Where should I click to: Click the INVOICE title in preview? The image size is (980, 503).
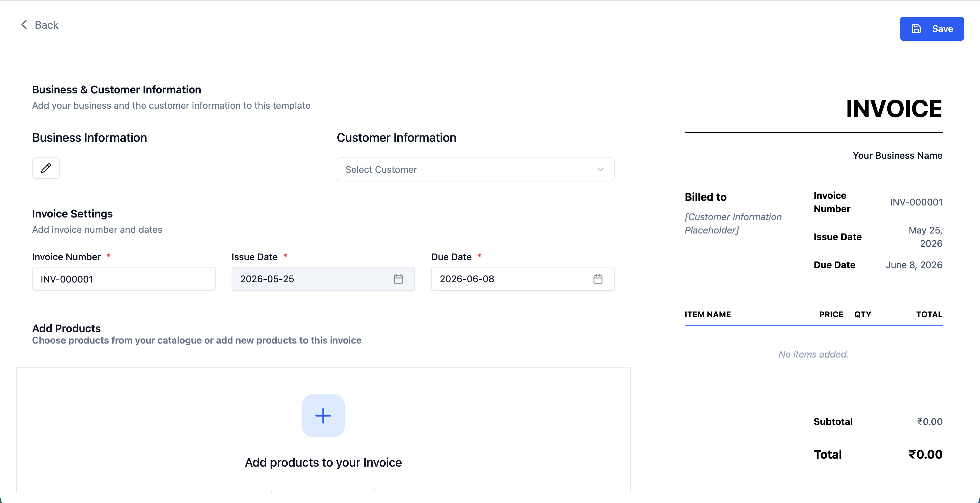pyautogui.click(x=894, y=109)
